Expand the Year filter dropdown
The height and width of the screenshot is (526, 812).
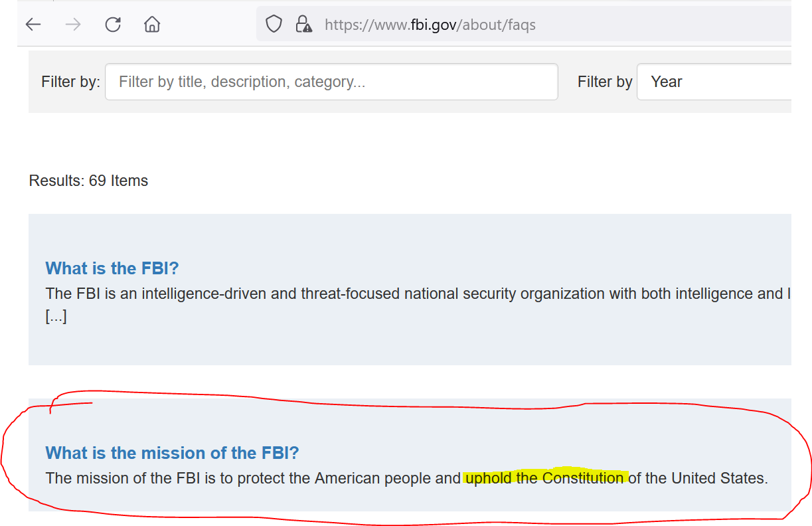point(714,82)
